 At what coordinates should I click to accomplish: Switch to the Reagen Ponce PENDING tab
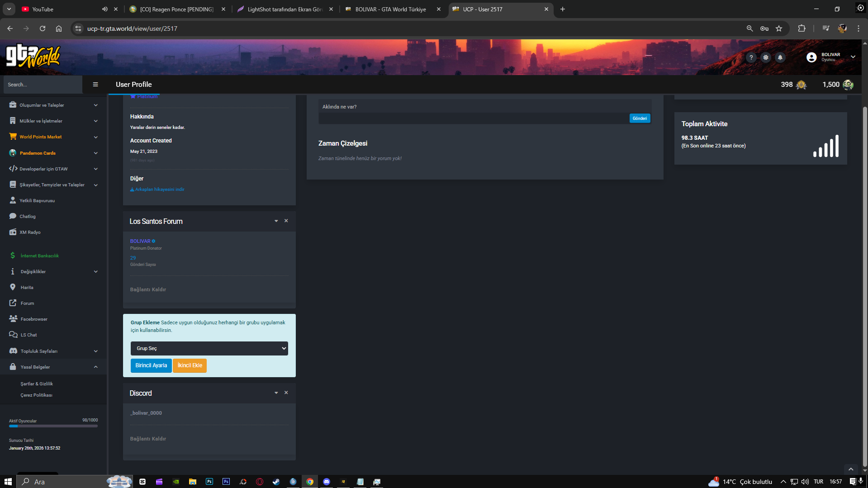pyautogui.click(x=177, y=9)
